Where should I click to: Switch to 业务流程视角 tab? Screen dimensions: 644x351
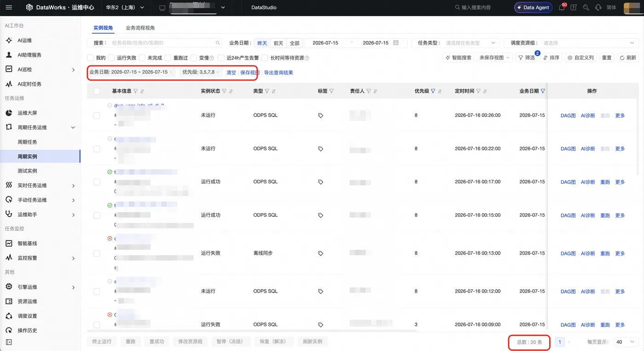point(140,28)
